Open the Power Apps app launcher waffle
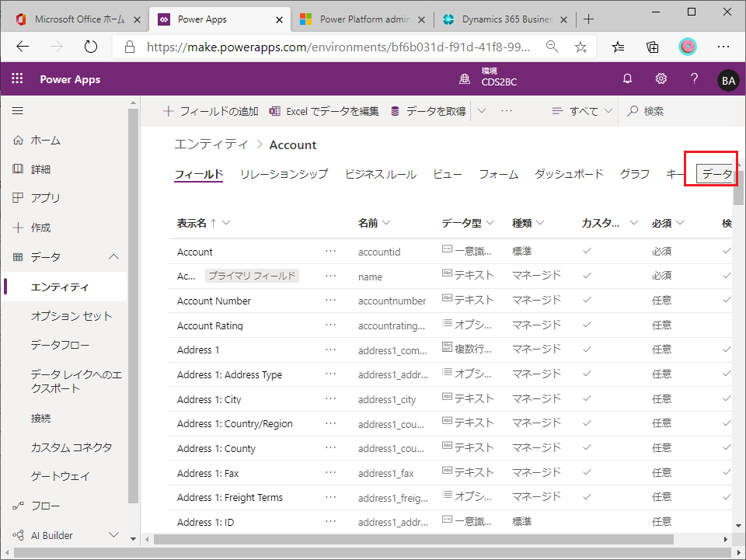The width and height of the screenshot is (746, 560). tap(17, 78)
